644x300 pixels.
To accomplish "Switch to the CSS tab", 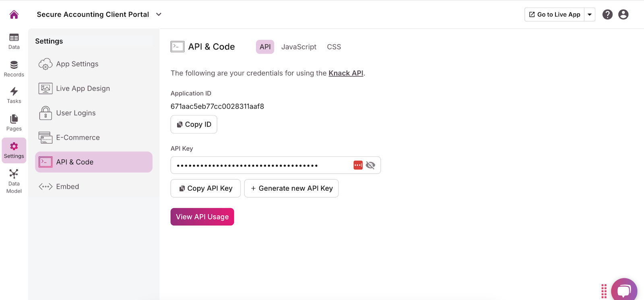I will click(334, 47).
